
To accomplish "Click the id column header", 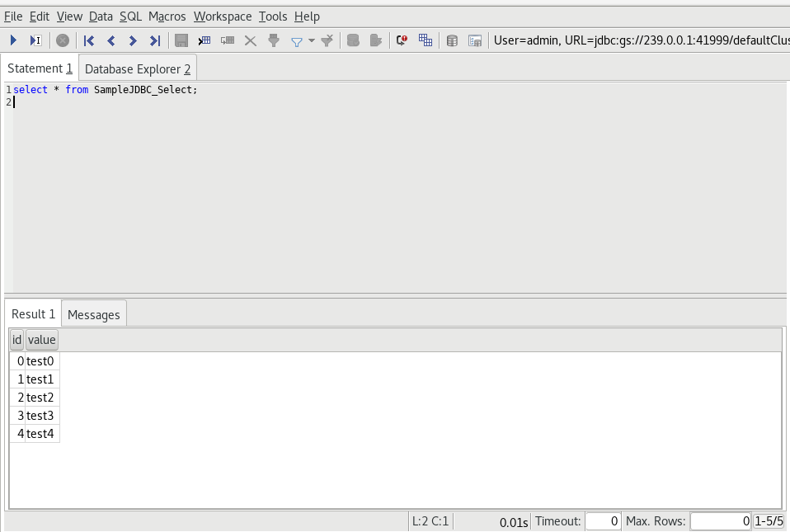I will [16, 340].
